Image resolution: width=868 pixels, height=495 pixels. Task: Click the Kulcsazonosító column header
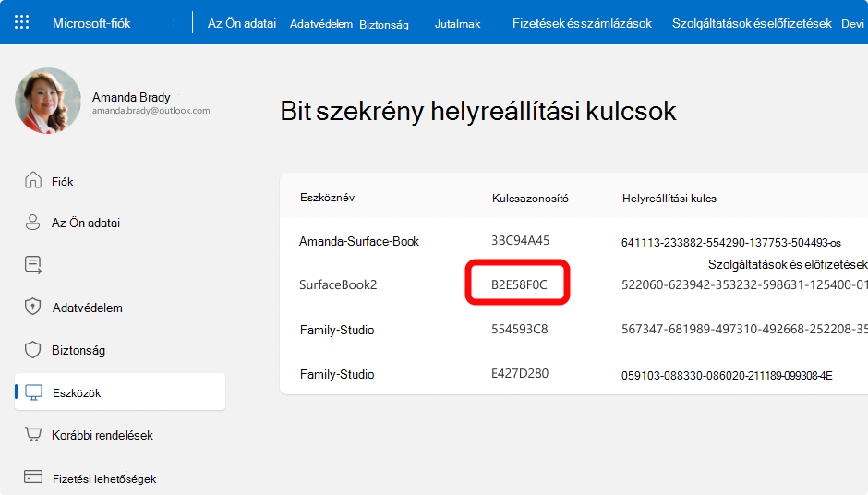point(530,199)
